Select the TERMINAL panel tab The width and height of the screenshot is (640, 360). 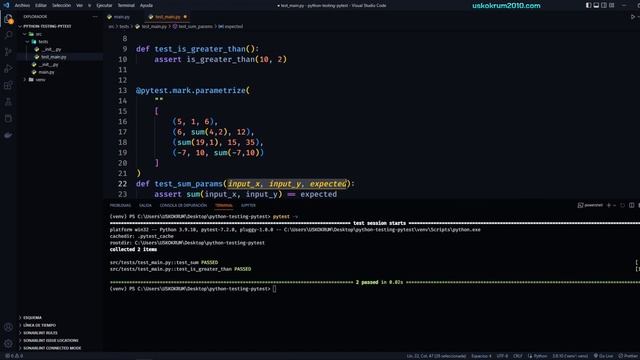pos(224,205)
